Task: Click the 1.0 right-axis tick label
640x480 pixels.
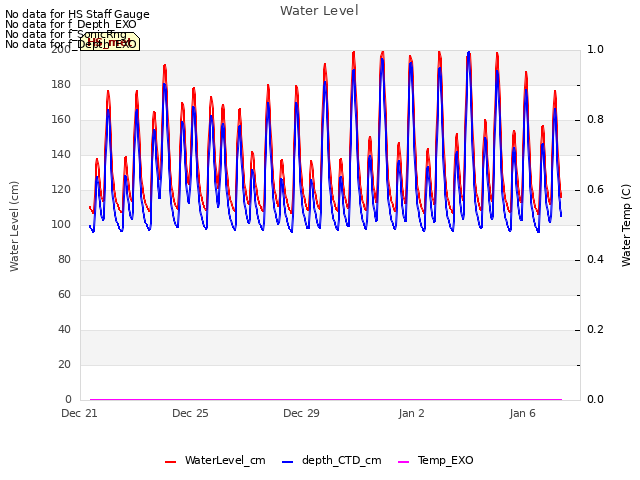Action: point(595,49)
